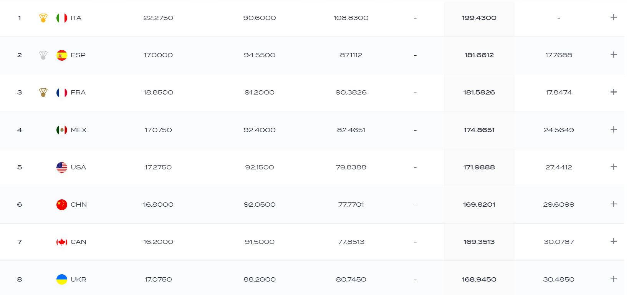
Task: Click the gold medal icon for ITA
Action: coord(43,18)
